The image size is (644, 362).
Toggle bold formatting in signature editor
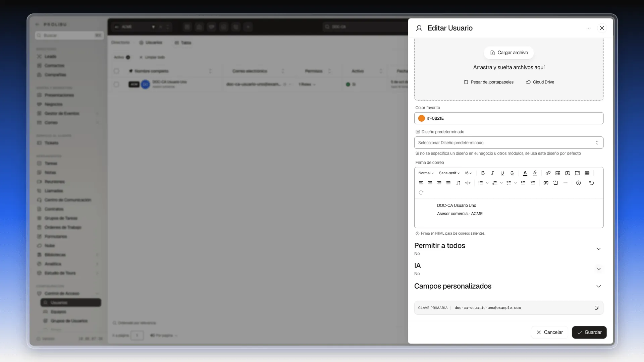click(483, 173)
